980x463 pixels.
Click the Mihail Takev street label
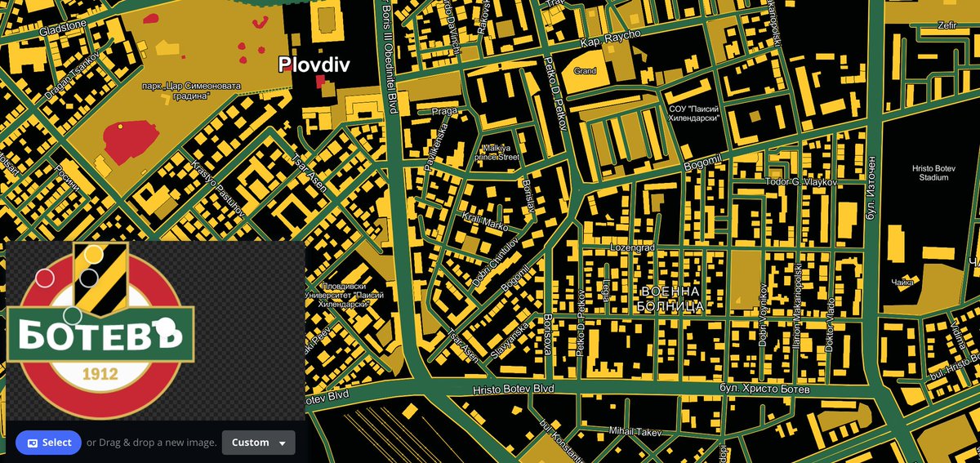[636, 430]
